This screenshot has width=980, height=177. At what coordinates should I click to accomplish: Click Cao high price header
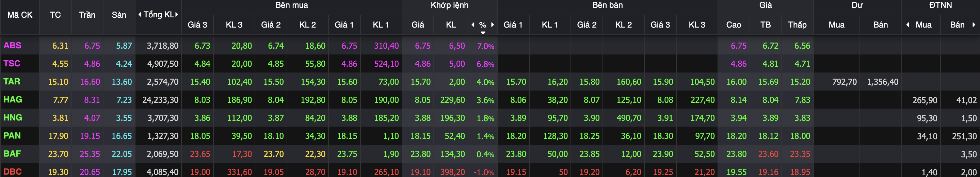[x=734, y=25]
